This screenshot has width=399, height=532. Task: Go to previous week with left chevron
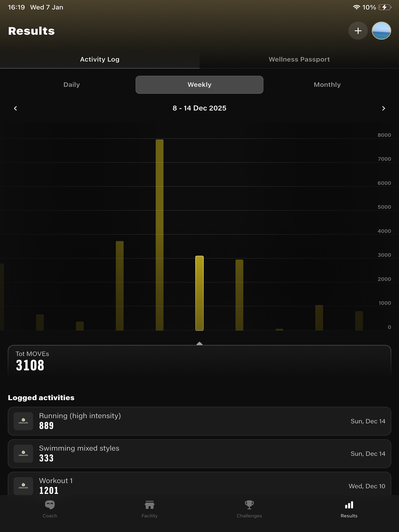click(x=15, y=108)
